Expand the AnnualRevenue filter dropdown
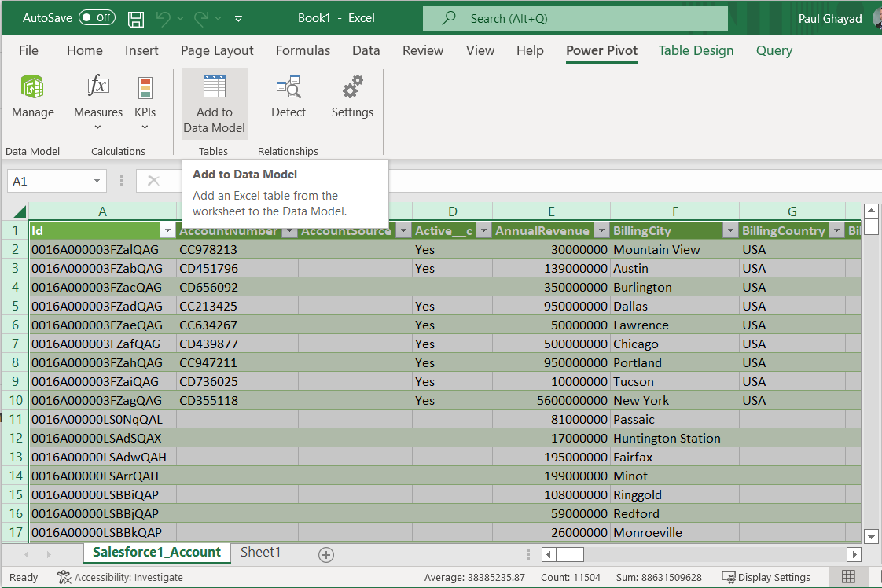The height and width of the screenshot is (588, 882). pyautogui.click(x=601, y=230)
